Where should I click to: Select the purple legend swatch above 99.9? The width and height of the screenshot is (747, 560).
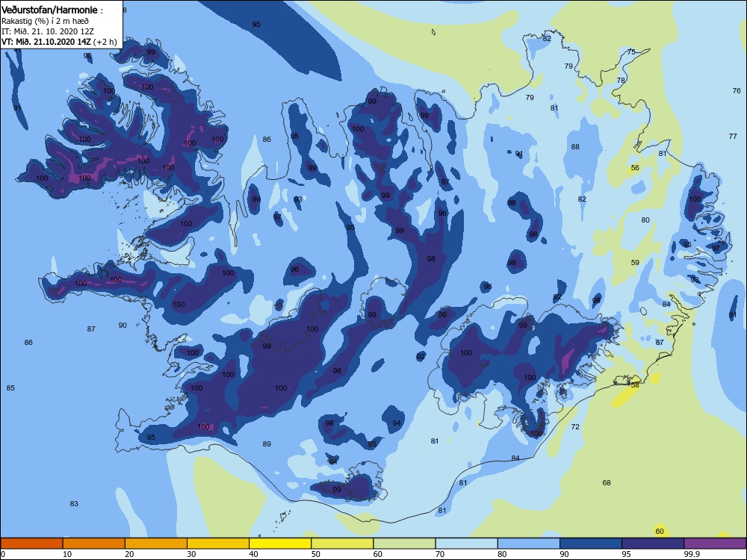point(715,544)
